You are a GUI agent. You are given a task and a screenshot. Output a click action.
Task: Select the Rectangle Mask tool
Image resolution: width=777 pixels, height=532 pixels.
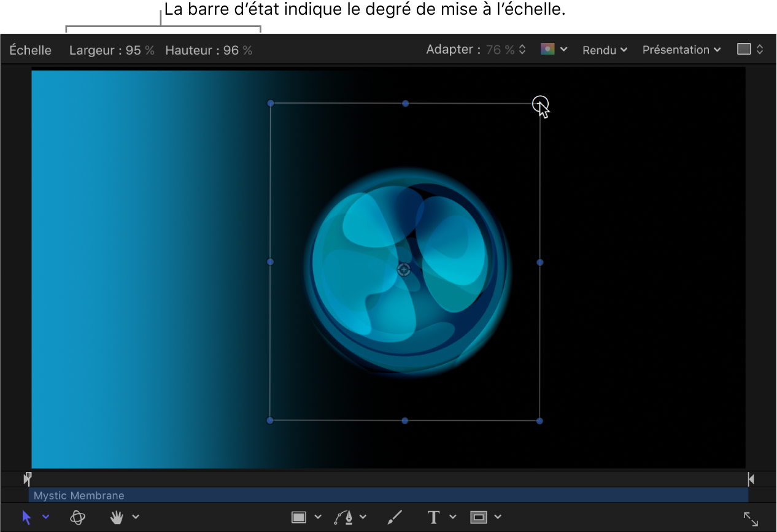(x=478, y=517)
